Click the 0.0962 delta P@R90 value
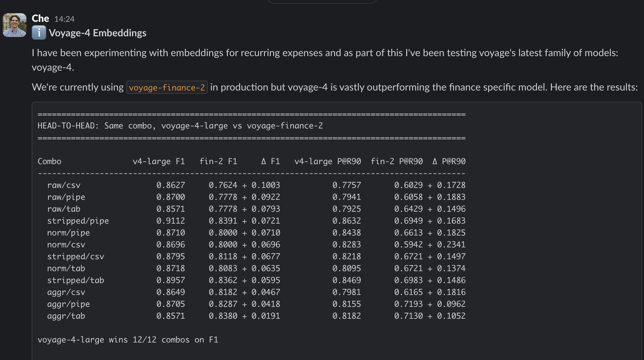The height and width of the screenshot is (360, 644). tap(451, 304)
